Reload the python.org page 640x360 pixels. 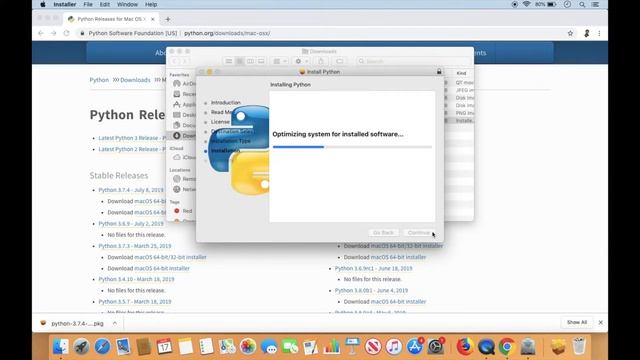coord(67,33)
